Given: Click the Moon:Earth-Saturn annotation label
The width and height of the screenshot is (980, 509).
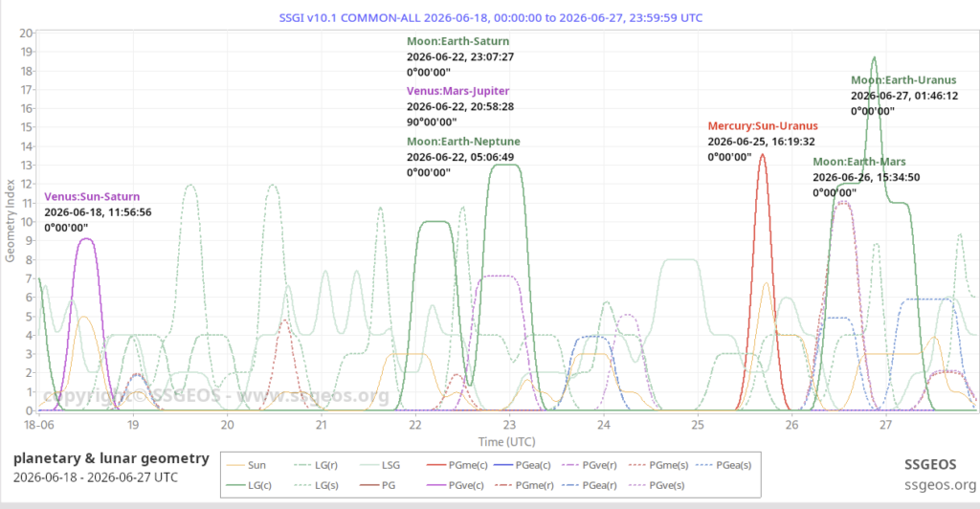Looking at the screenshot, I should point(458,41).
